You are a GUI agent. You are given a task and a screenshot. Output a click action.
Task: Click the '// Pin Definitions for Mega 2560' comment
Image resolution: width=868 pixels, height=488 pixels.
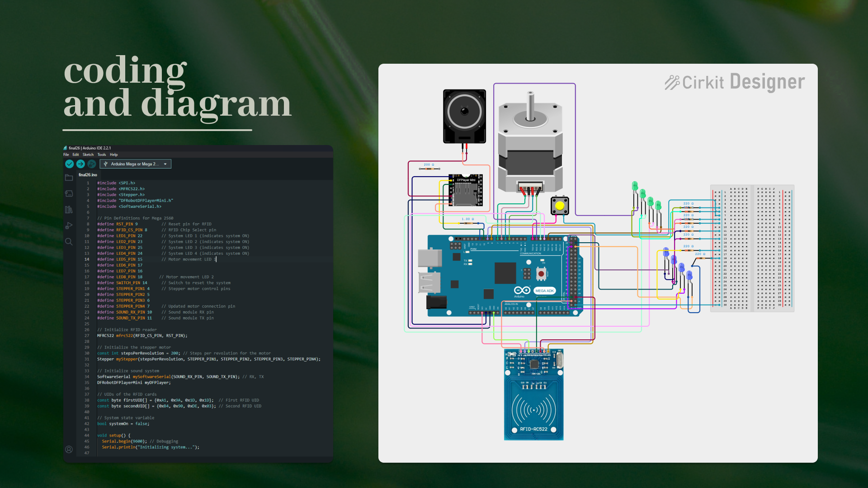(135, 218)
